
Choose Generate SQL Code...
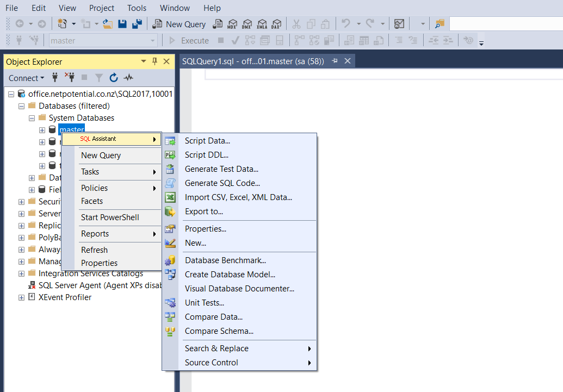click(x=239, y=183)
